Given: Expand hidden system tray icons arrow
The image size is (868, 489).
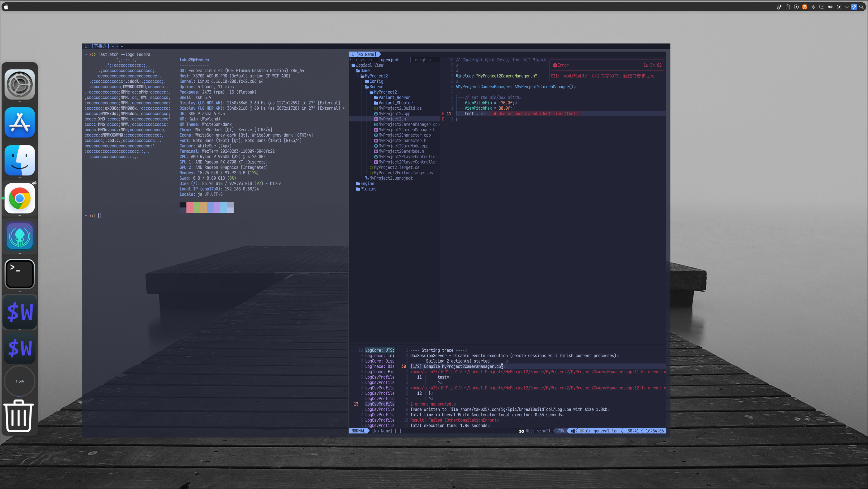Looking at the screenshot, I should tap(847, 7).
